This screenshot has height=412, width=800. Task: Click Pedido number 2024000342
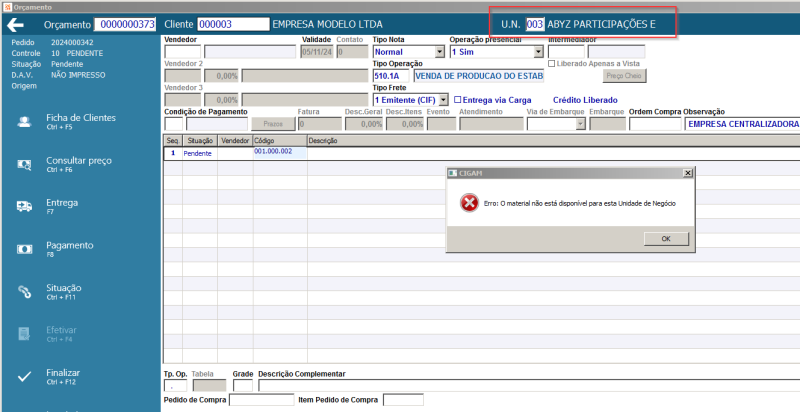pos(72,42)
